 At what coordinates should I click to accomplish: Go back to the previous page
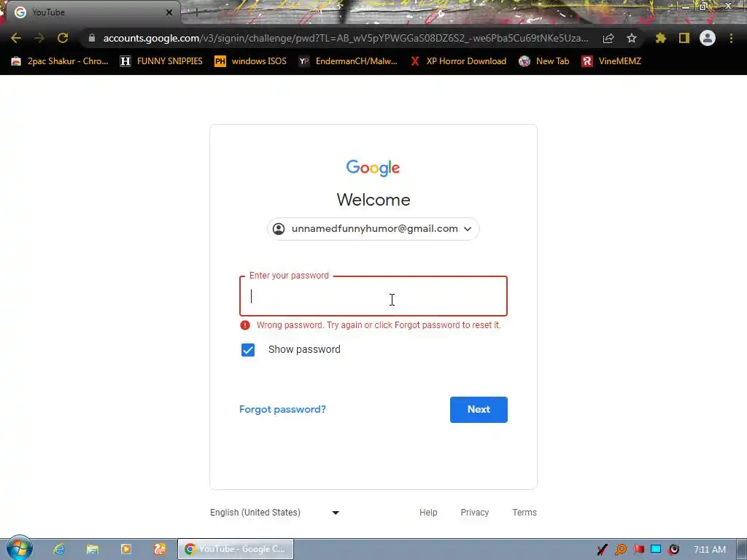pos(16,38)
